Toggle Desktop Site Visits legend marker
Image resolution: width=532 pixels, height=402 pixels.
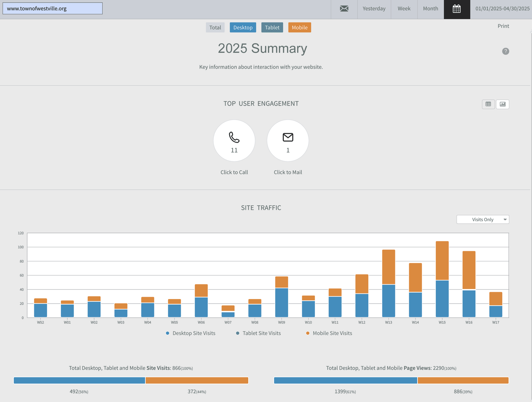click(167, 333)
